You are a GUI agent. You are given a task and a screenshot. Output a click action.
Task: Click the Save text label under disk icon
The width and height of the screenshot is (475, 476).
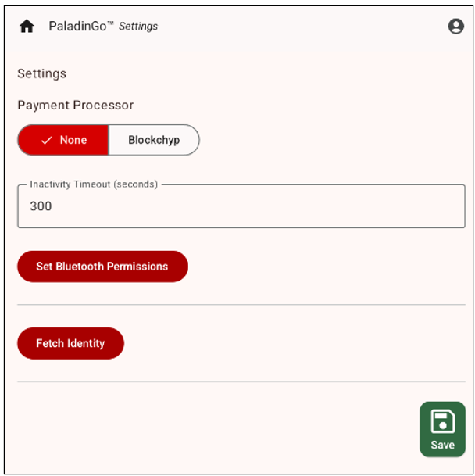click(x=442, y=445)
